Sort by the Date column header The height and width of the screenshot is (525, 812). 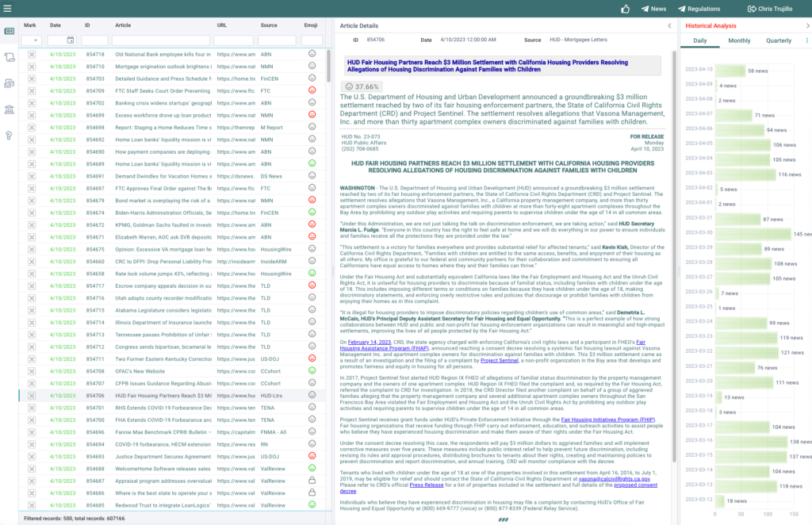[55, 25]
